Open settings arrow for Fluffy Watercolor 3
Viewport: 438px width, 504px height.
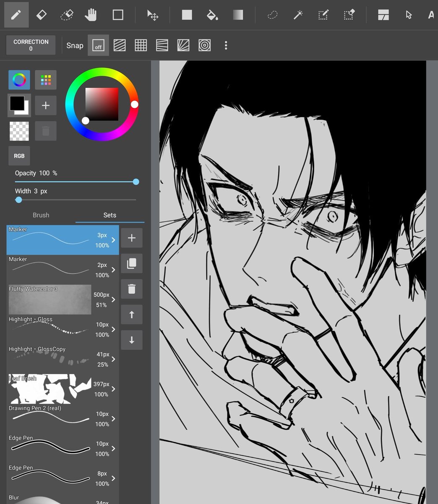point(113,299)
